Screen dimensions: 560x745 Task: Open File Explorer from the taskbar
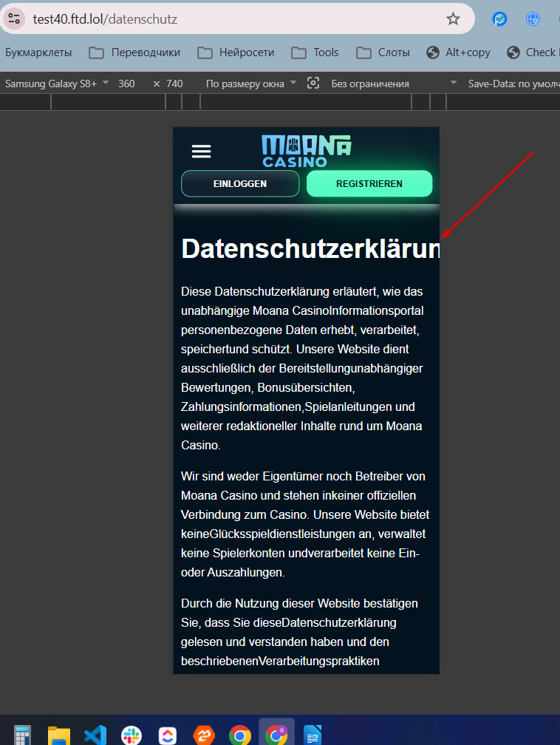(x=59, y=735)
